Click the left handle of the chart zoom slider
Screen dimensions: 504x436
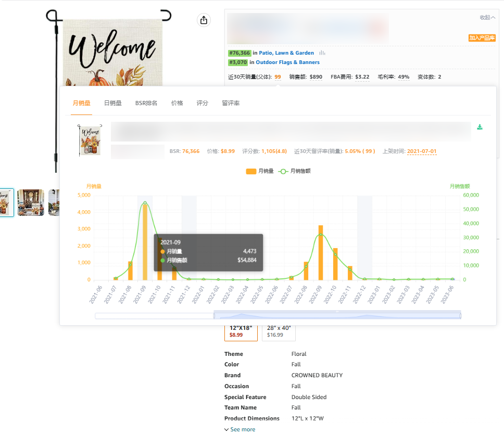tap(214, 316)
